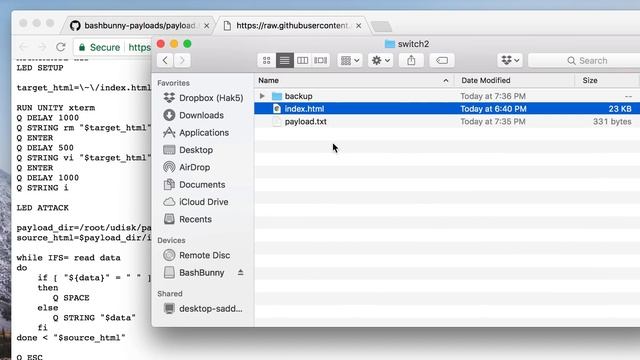
Task: Click the Edit Tags toolbar button
Action: click(x=442, y=60)
